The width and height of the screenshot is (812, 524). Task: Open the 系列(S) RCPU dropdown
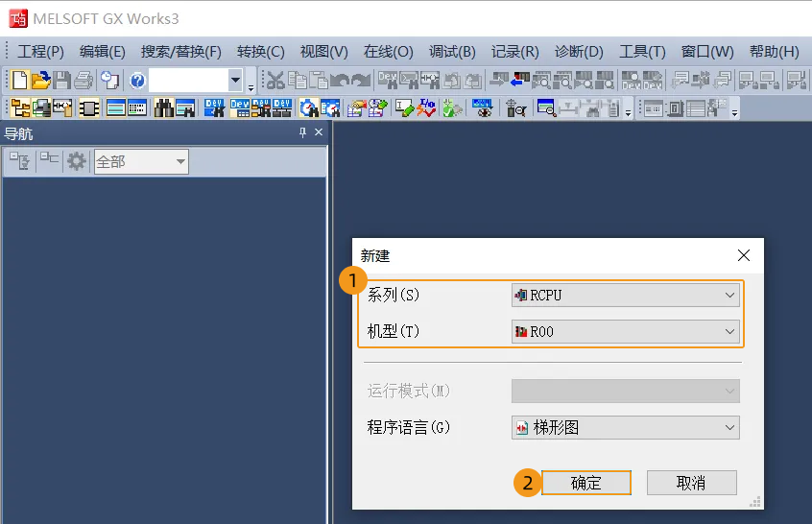pyautogui.click(x=626, y=296)
